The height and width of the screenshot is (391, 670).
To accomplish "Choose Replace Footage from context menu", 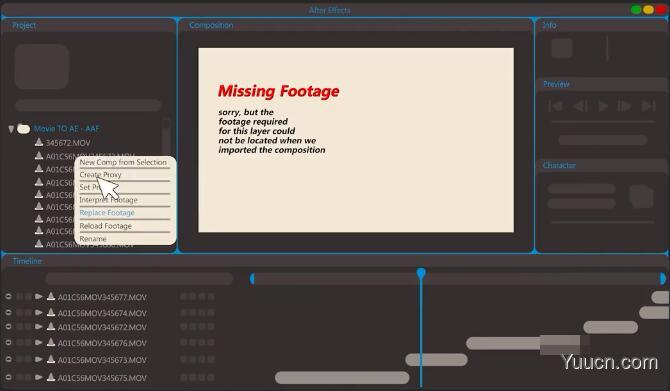I will click(x=107, y=212).
